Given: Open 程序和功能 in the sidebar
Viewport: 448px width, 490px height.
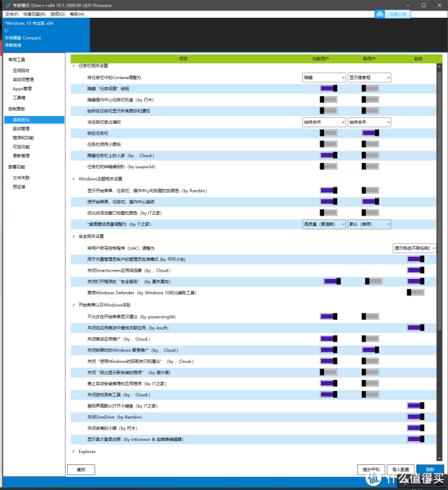Looking at the screenshot, I should pyautogui.click(x=23, y=138).
